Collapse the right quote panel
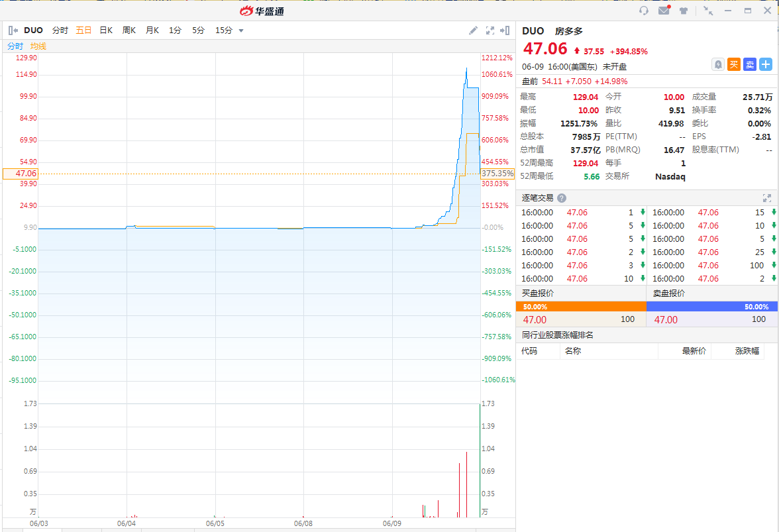 505,30
